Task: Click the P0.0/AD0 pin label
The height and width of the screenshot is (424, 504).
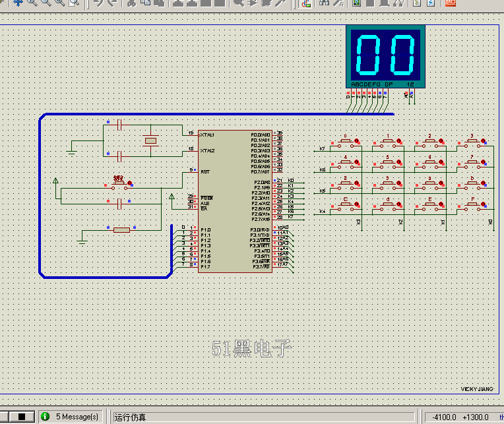Action: tap(261, 135)
